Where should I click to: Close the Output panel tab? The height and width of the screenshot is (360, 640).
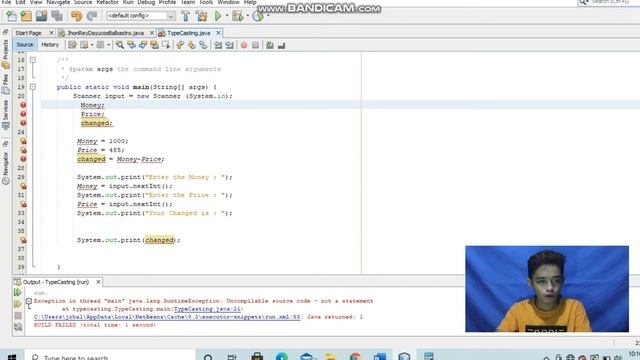point(98,282)
